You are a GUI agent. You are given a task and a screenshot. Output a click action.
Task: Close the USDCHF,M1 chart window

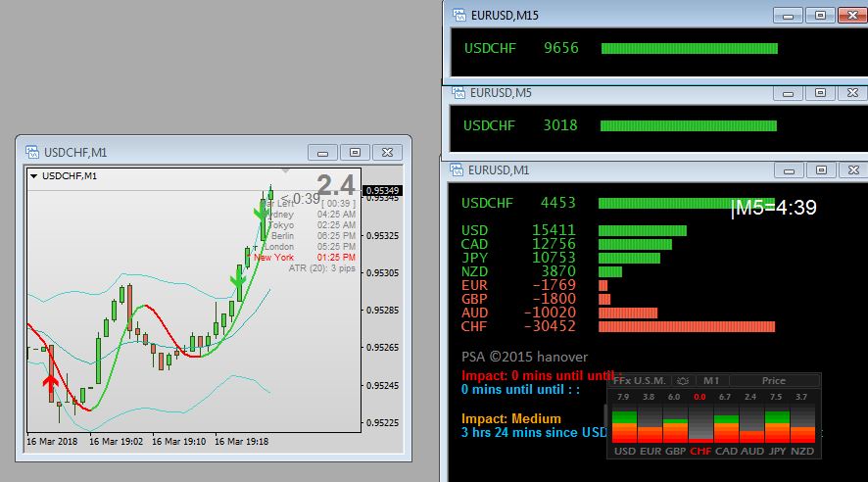(x=388, y=152)
